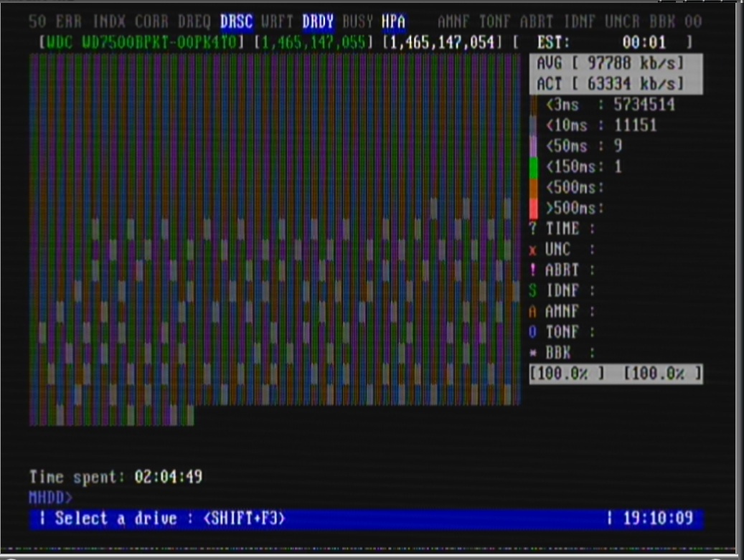Click the dim CORR status flag
The height and width of the screenshot is (560, 744).
pyautogui.click(x=151, y=22)
